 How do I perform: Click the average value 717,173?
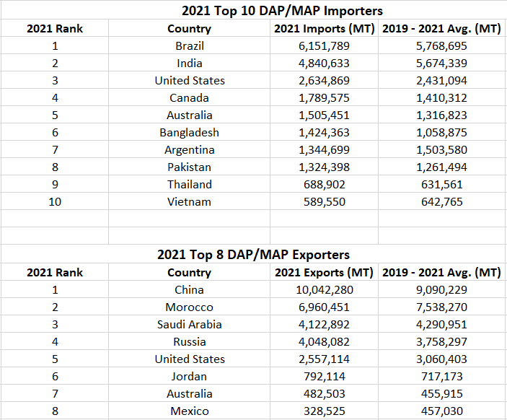coord(441,376)
